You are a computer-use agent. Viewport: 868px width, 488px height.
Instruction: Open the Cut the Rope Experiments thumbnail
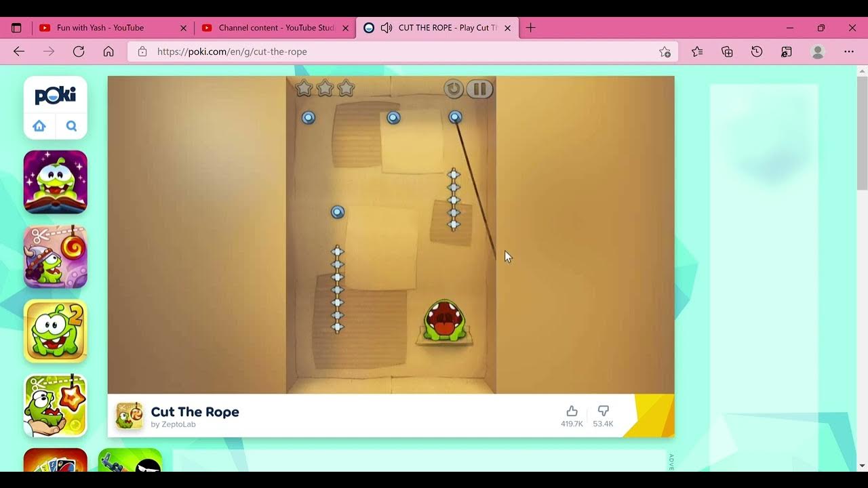(56, 405)
